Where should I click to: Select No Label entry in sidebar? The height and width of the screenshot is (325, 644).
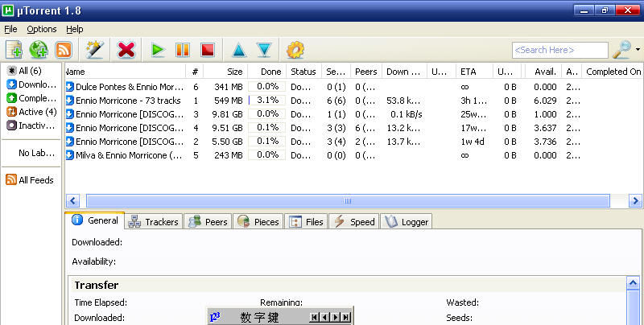pyautogui.click(x=36, y=153)
